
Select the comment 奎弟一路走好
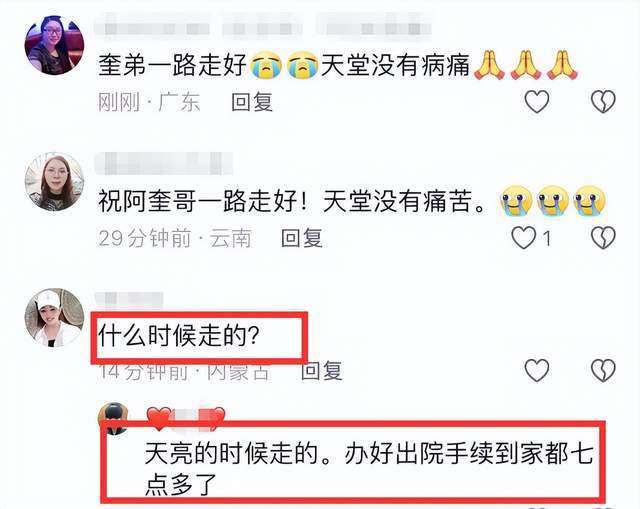click(338, 65)
